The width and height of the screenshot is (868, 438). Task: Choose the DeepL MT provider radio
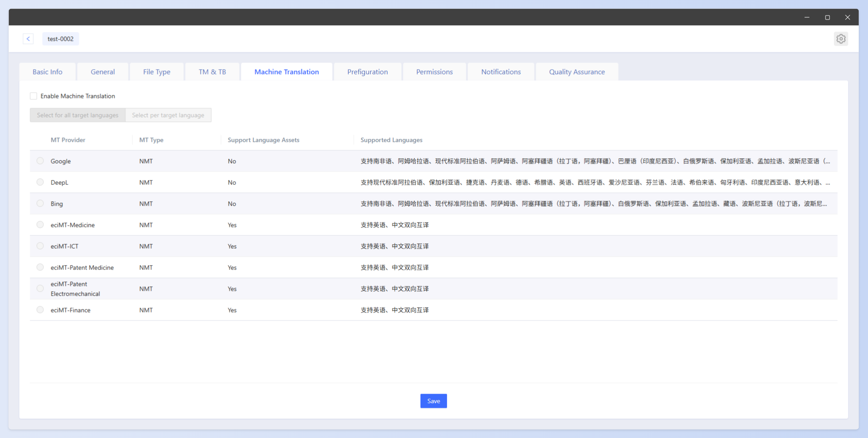click(x=40, y=182)
